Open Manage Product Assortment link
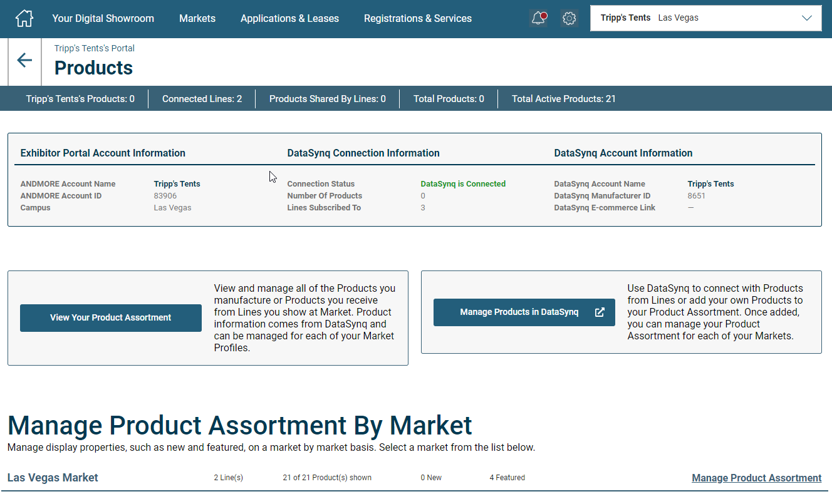The image size is (832, 504). pyautogui.click(x=756, y=478)
